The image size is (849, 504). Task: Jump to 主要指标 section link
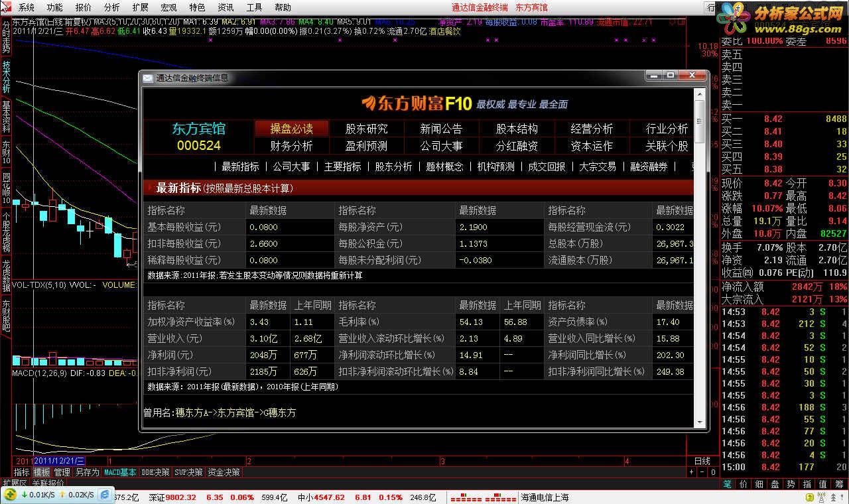[342, 166]
